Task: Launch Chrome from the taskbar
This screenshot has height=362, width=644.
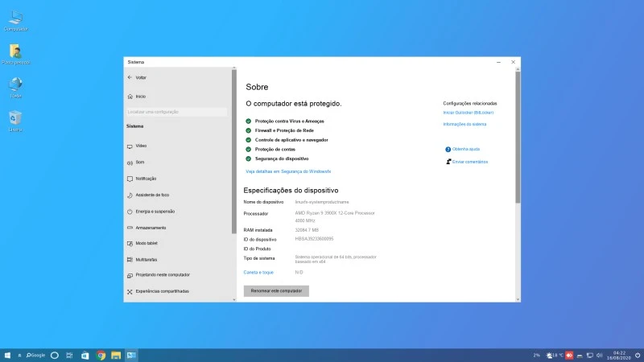Action: click(101, 356)
